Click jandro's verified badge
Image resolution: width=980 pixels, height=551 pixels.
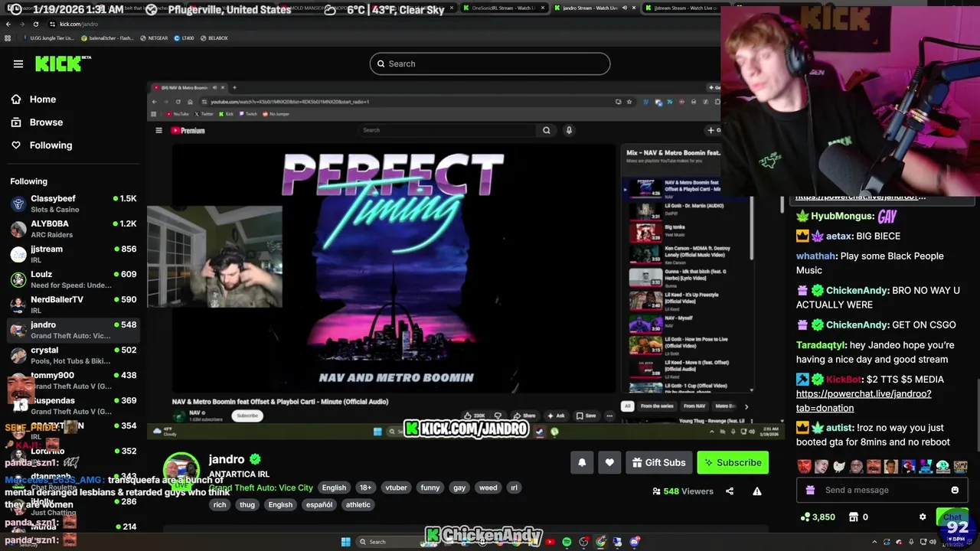click(x=255, y=459)
